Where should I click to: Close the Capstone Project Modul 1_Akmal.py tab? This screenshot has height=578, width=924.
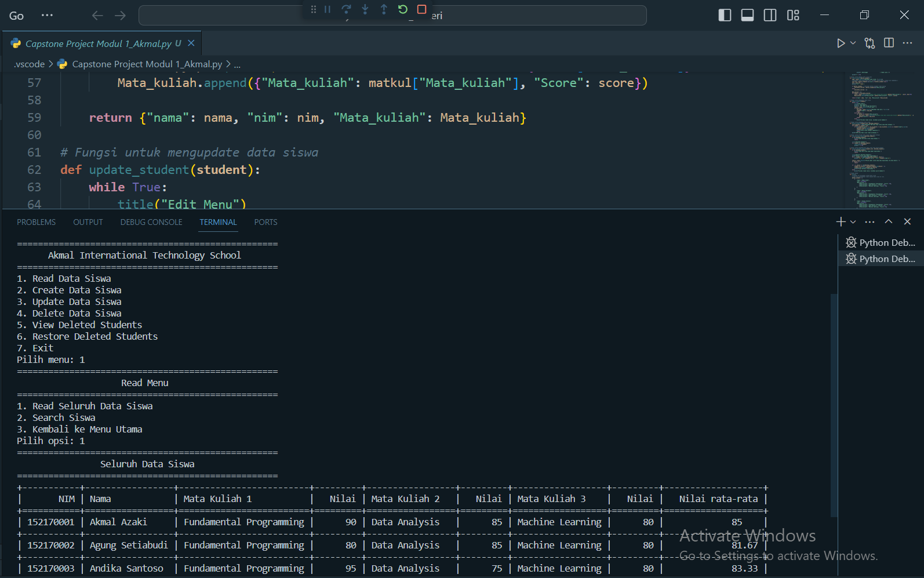click(x=191, y=43)
